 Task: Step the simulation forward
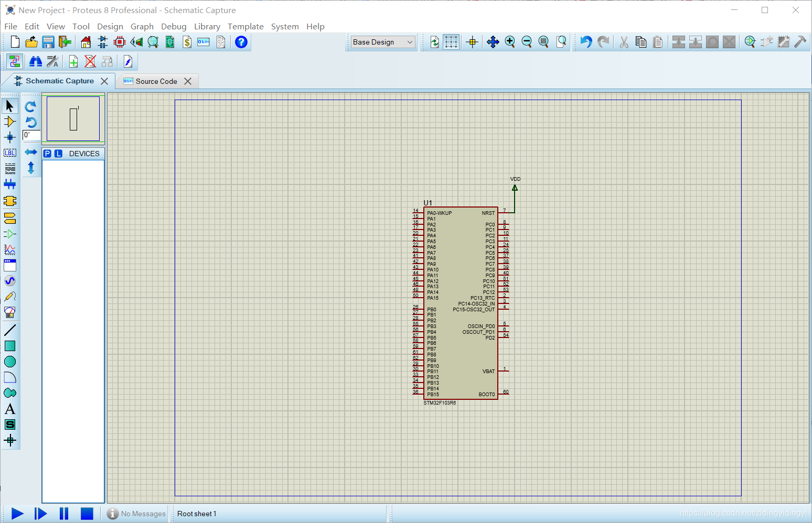pos(40,514)
